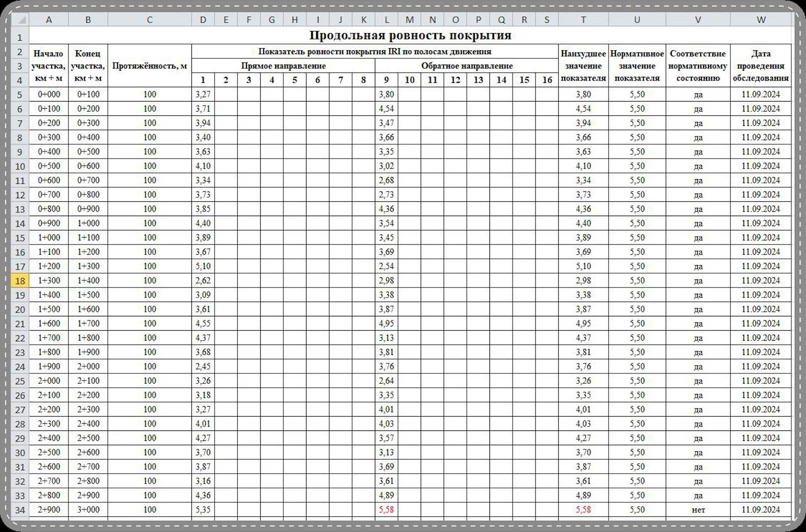
Task: Click the select-all corner triangle
Action: 21,20
